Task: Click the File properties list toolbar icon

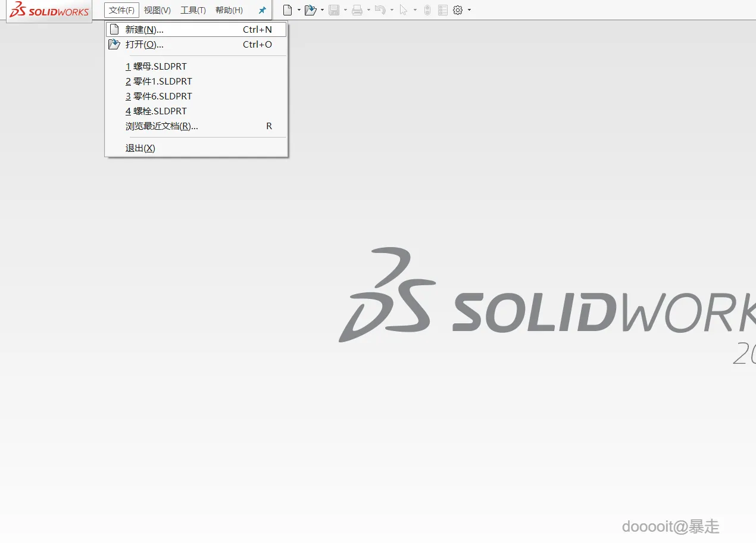Action: point(442,10)
